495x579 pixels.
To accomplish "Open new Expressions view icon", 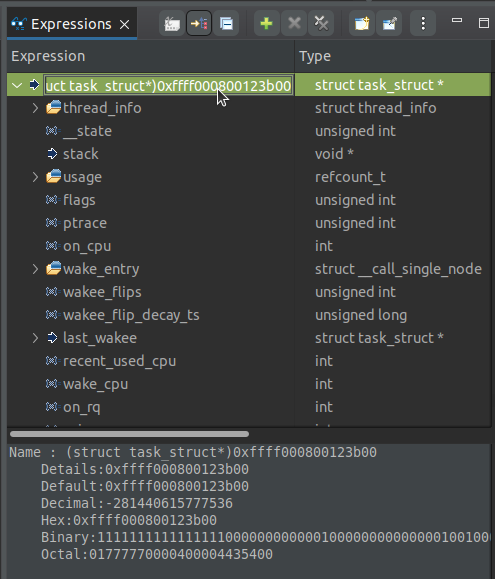I will (362, 24).
